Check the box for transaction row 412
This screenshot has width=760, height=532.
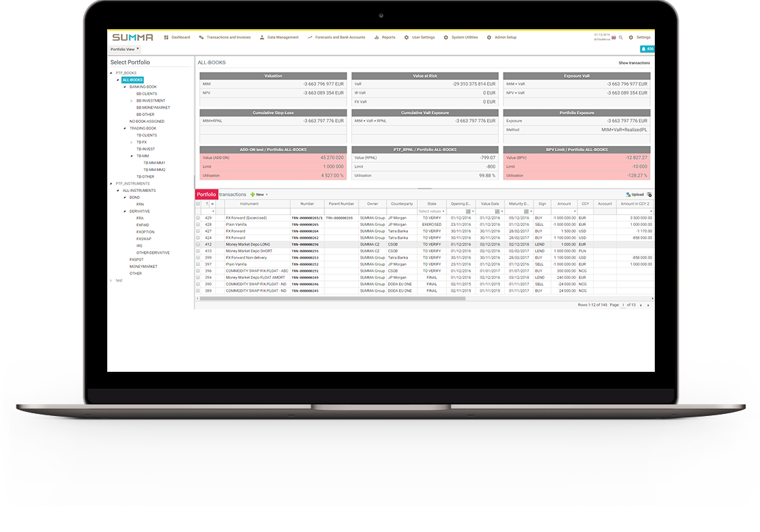[198, 244]
